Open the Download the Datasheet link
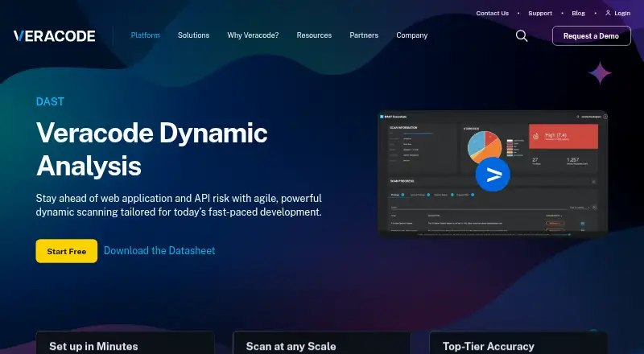This screenshot has width=644, height=354. click(x=159, y=250)
